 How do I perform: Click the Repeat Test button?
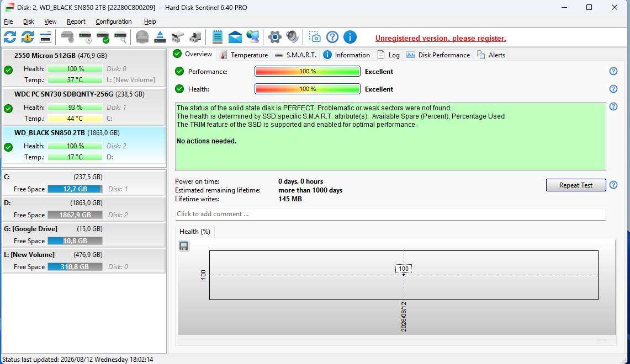pos(576,185)
